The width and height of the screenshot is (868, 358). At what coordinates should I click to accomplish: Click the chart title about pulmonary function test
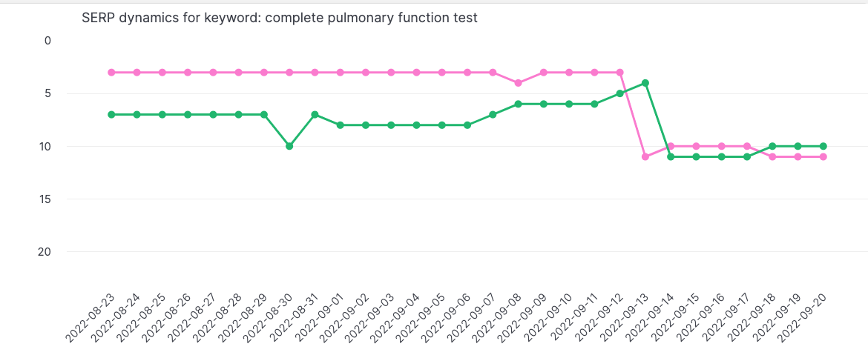280,17
